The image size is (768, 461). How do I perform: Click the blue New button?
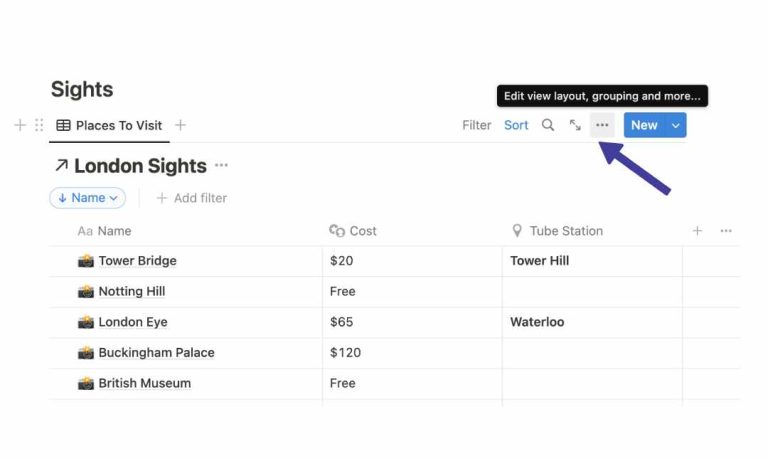(x=644, y=125)
